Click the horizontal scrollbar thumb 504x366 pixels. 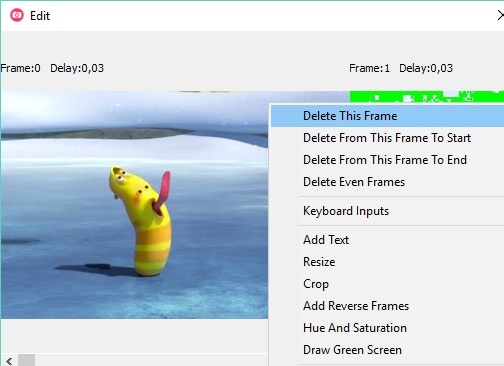coord(26,361)
